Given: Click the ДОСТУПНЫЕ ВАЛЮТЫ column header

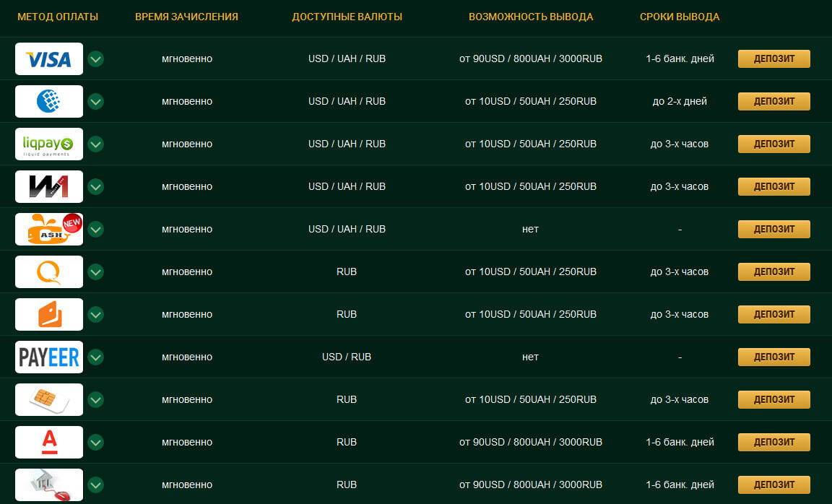Looking at the screenshot, I should click(347, 17).
